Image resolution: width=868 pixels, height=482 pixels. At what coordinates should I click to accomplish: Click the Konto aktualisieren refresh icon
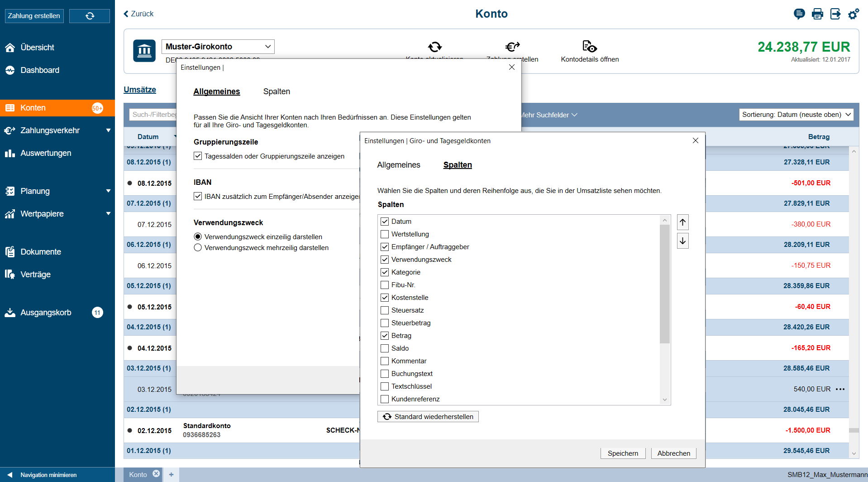click(x=435, y=47)
